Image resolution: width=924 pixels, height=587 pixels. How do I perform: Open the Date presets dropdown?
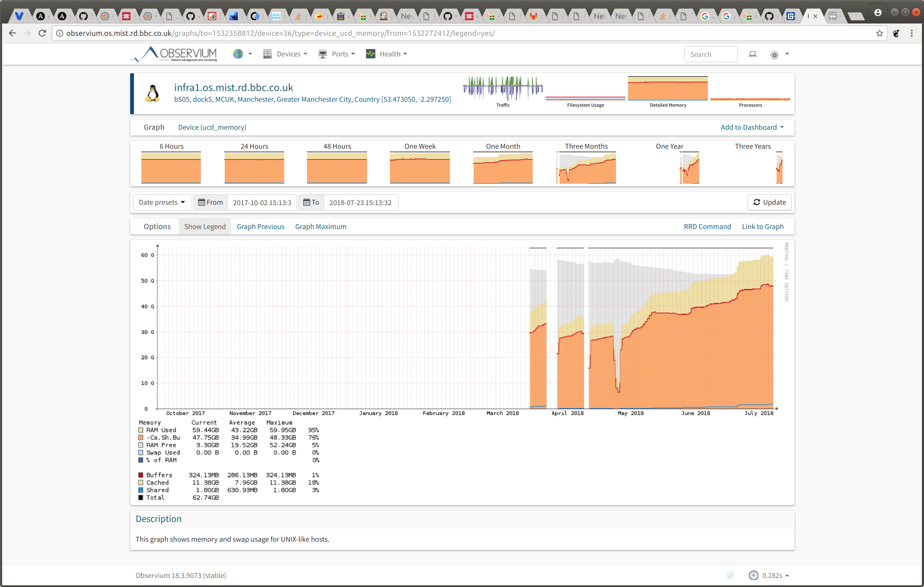pos(162,202)
